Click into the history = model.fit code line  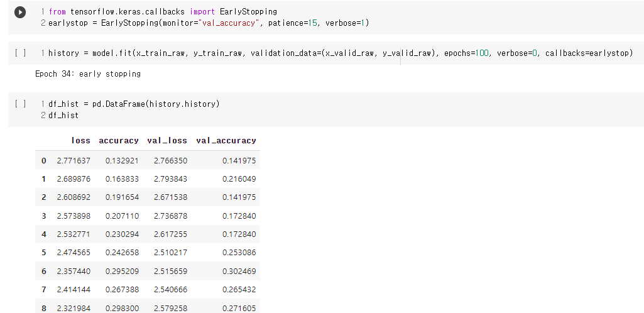tap(341, 53)
